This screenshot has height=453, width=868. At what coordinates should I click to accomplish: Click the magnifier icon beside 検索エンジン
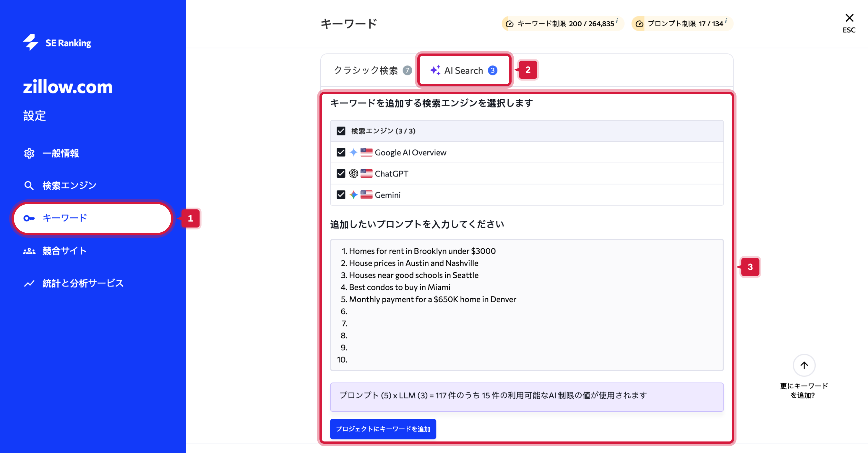(x=29, y=185)
